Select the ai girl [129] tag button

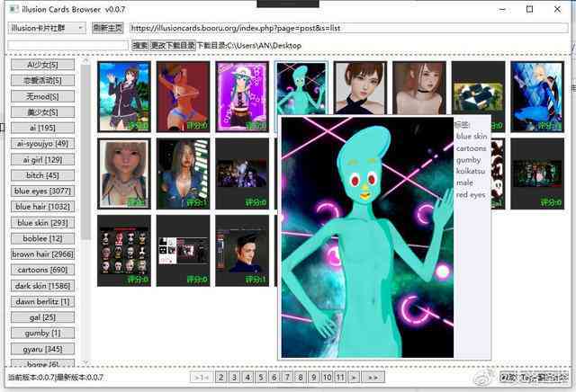click(42, 160)
